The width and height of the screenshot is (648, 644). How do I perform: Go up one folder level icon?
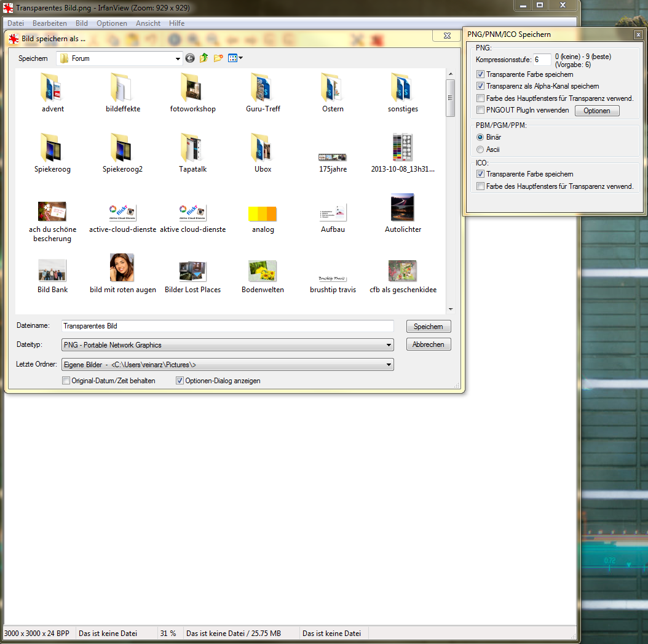click(x=203, y=58)
